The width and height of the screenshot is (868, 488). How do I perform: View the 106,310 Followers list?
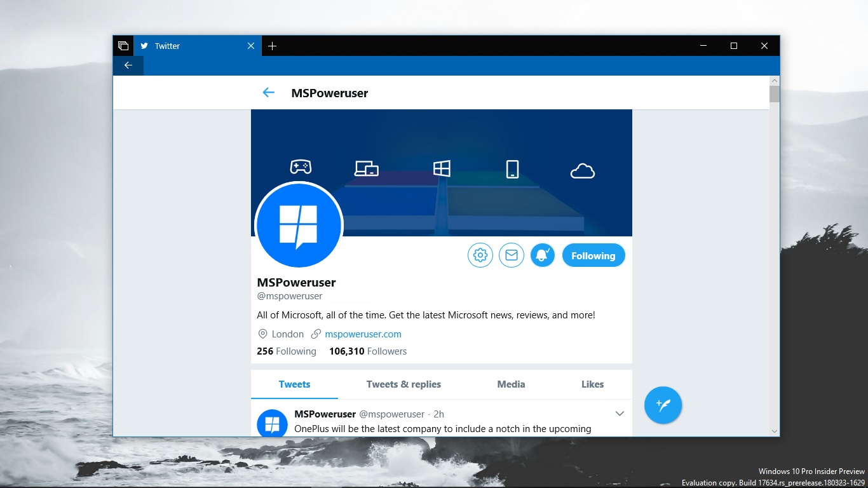coord(368,351)
